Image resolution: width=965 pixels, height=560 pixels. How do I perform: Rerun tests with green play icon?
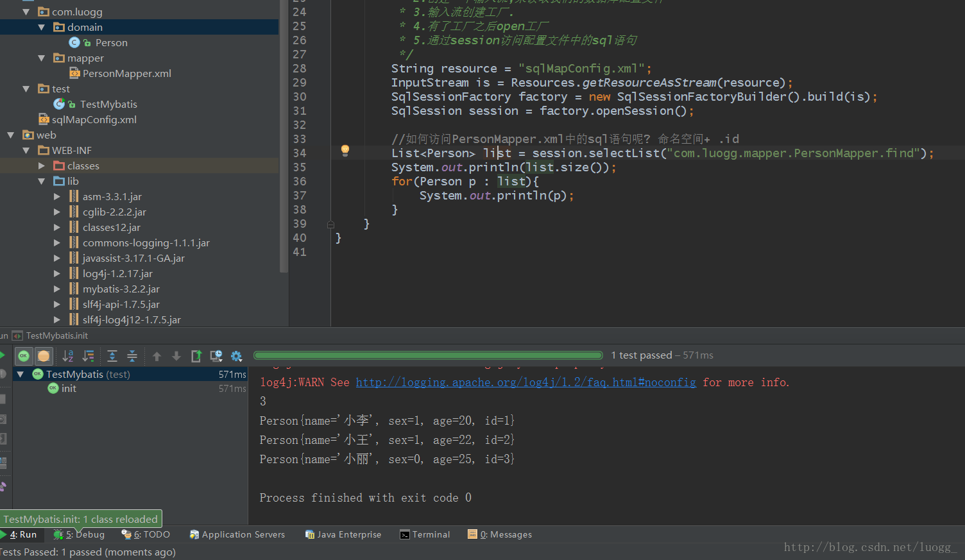tap(2, 355)
